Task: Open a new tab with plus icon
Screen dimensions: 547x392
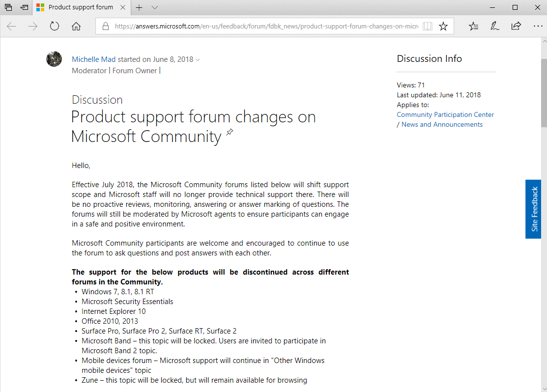Action: (x=139, y=7)
